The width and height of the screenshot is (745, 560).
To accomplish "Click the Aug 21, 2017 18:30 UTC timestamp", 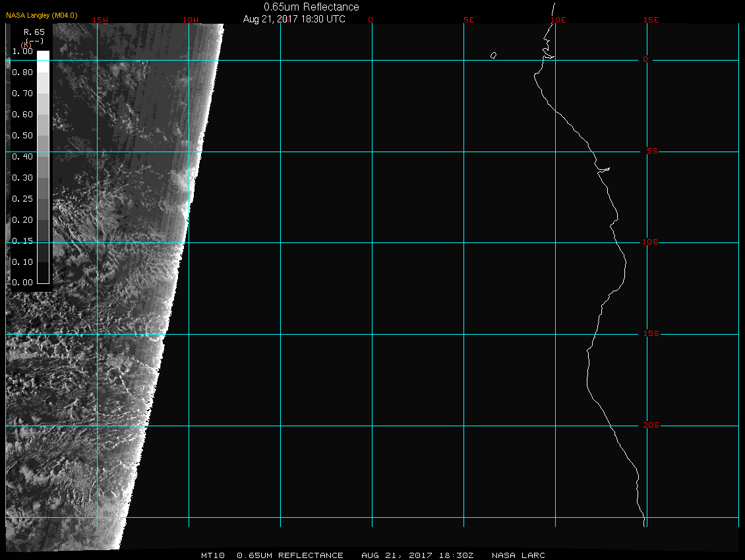I will 294,19.
